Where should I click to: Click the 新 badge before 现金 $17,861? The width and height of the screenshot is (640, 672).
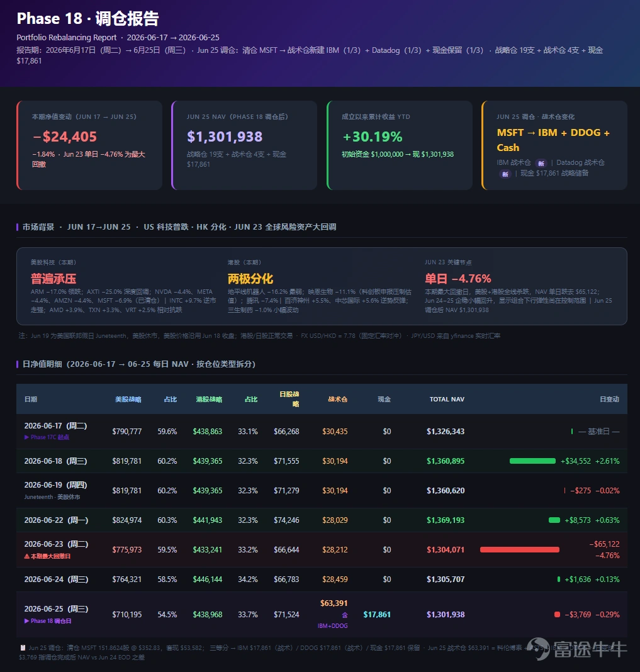505,174
